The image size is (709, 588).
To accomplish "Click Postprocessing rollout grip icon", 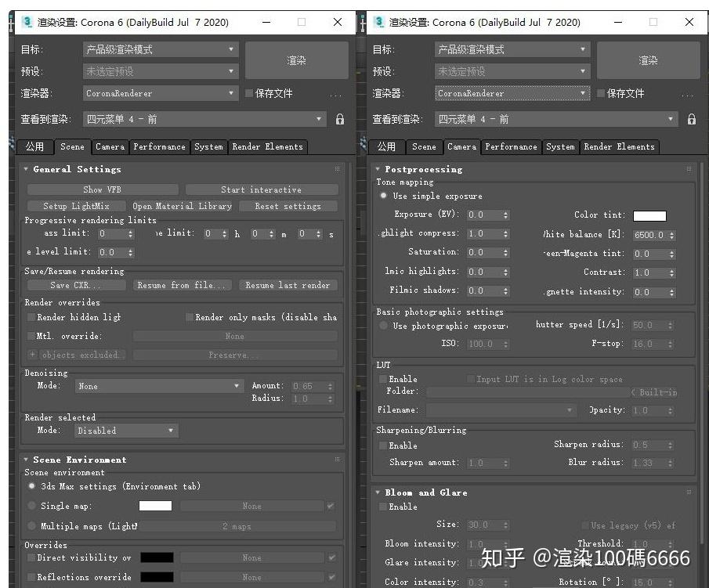I will [689, 168].
